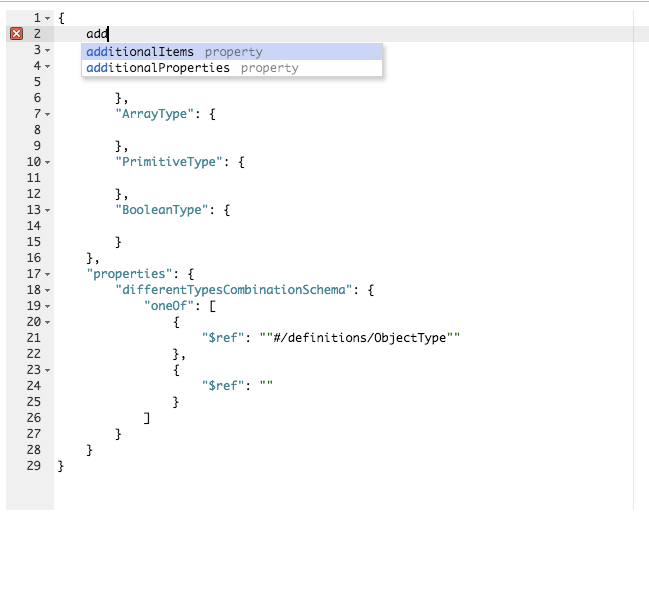649x594 pixels.
Task: Click the typed text 'add' on line 2
Action: tap(97, 34)
